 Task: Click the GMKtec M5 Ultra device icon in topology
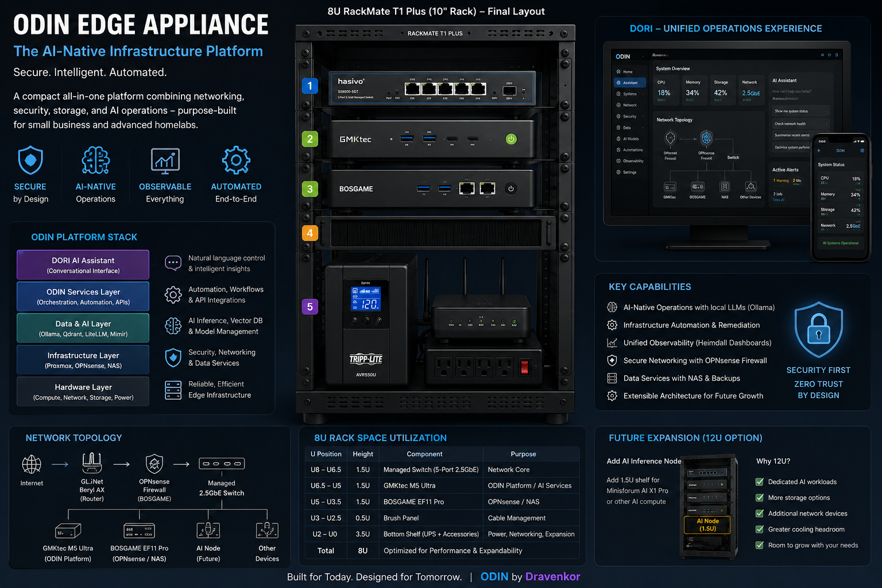point(68,530)
